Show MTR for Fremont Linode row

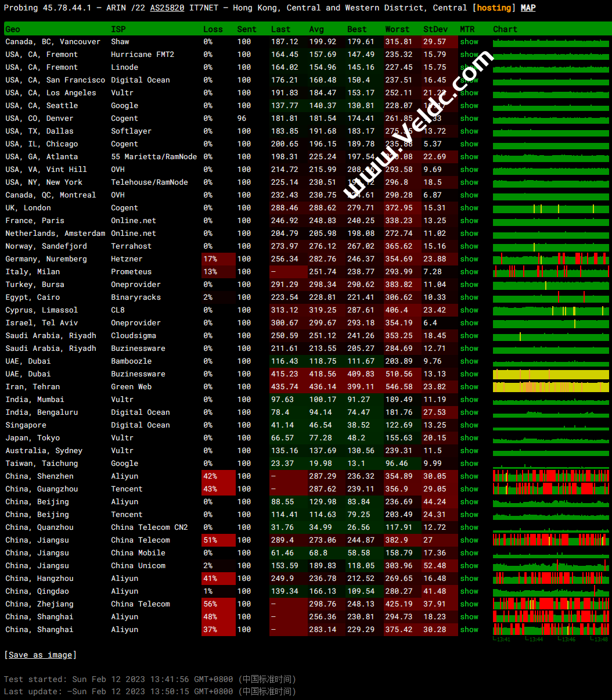coord(469,67)
